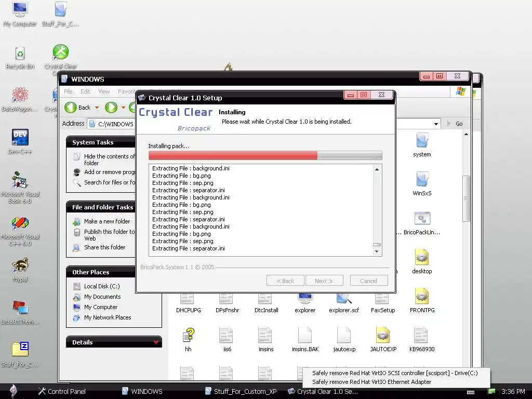Select the WinSxS folder icon
The height and width of the screenshot is (399, 532).
coord(422,184)
